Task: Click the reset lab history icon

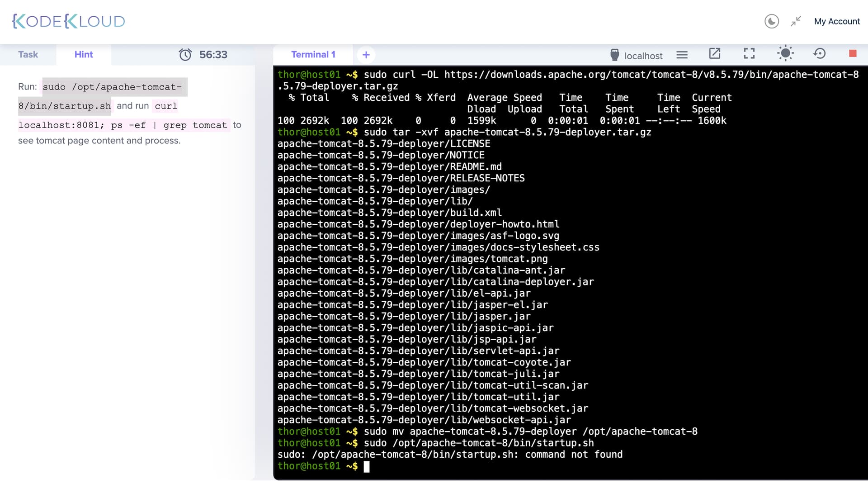Action: (819, 54)
